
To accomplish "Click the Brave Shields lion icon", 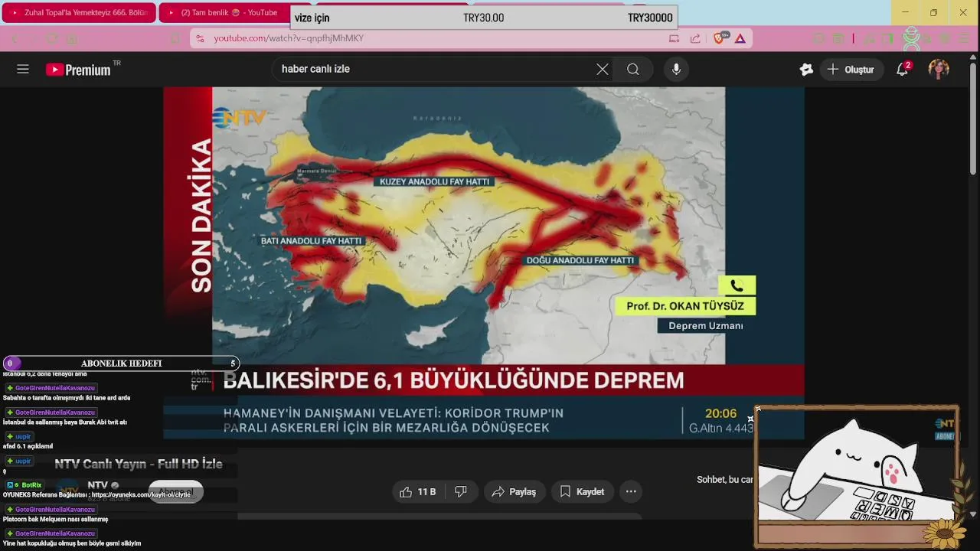I will coord(719,38).
